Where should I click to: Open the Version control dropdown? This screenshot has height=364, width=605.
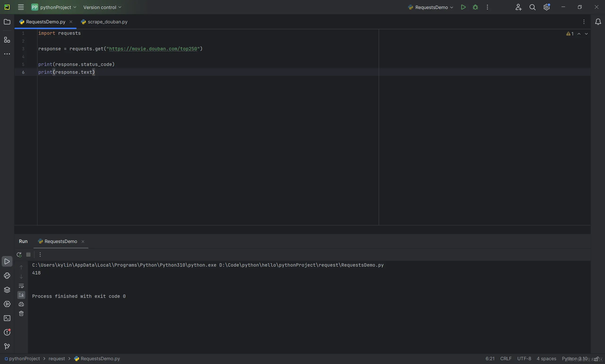102,7
